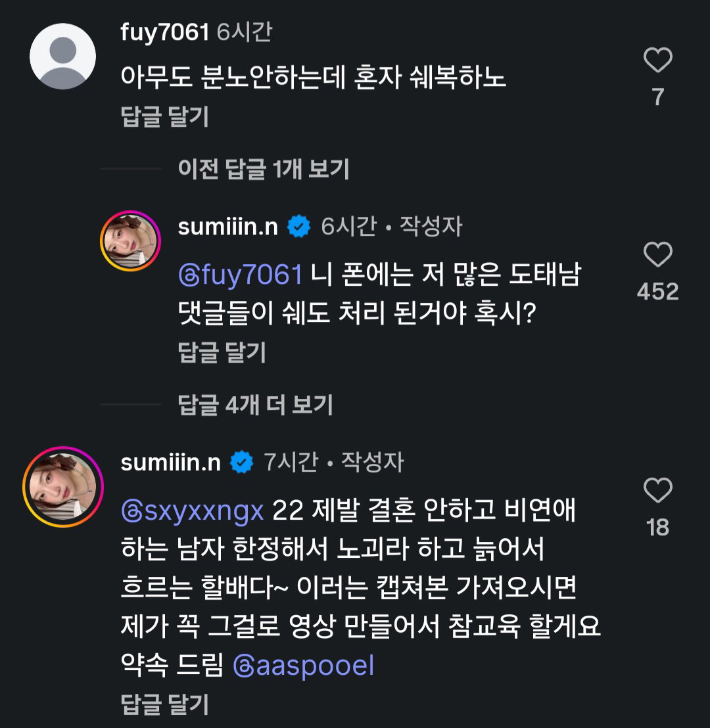Like sumiiin.n's reply with 452 likes

click(657, 254)
